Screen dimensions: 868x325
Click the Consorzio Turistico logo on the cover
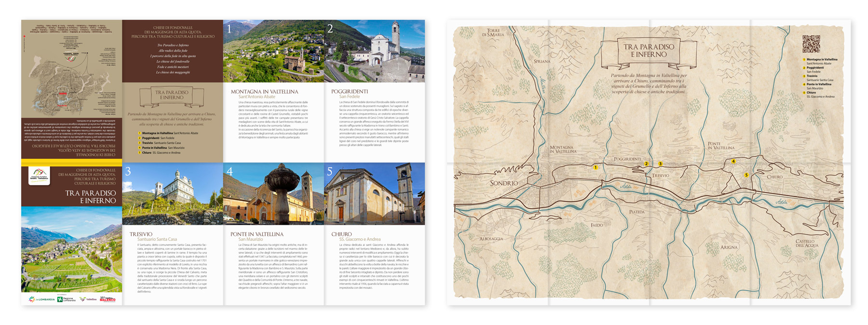pos(39,176)
